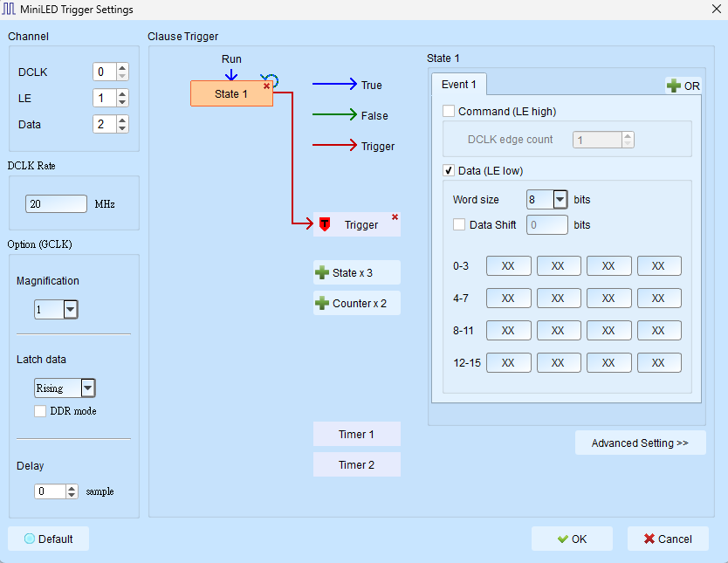
Task: Click last XX cell in row 12-15
Action: pyautogui.click(x=659, y=362)
